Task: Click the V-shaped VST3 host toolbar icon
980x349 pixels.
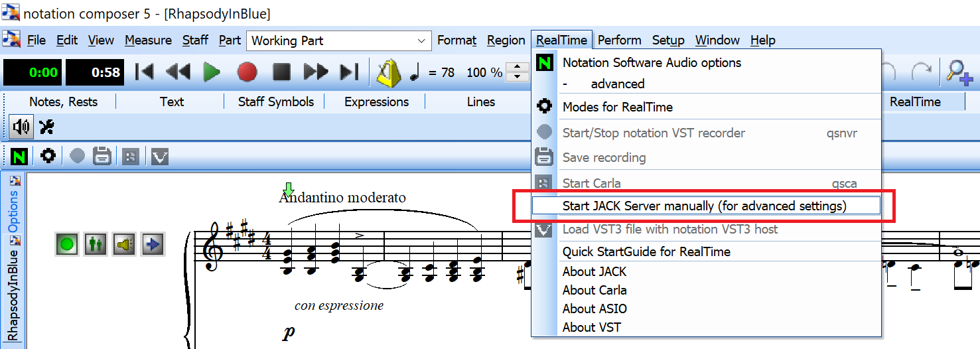Action: coord(160,157)
